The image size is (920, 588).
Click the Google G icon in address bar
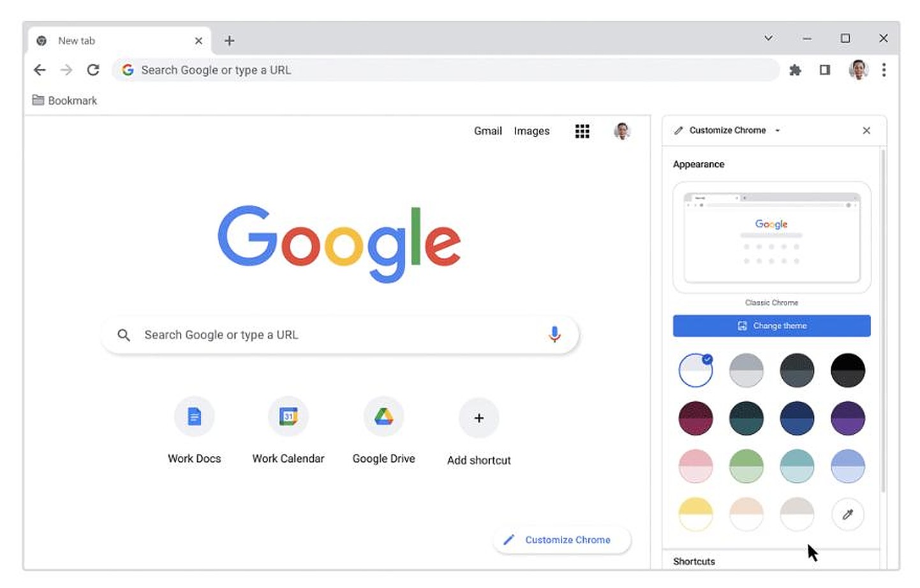coord(128,70)
